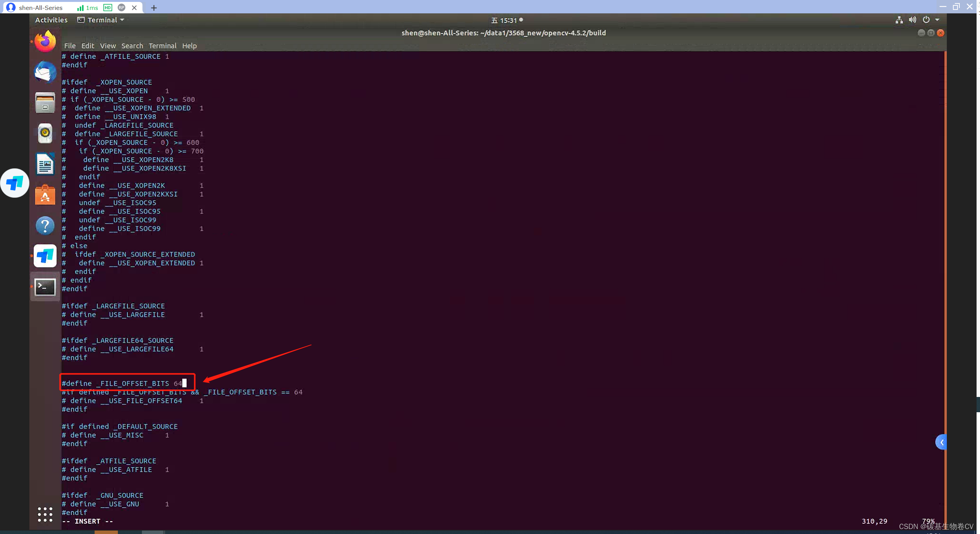This screenshot has width=980, height=534.
Task: Open the Help question mark icon
Action: coord(45,226)
